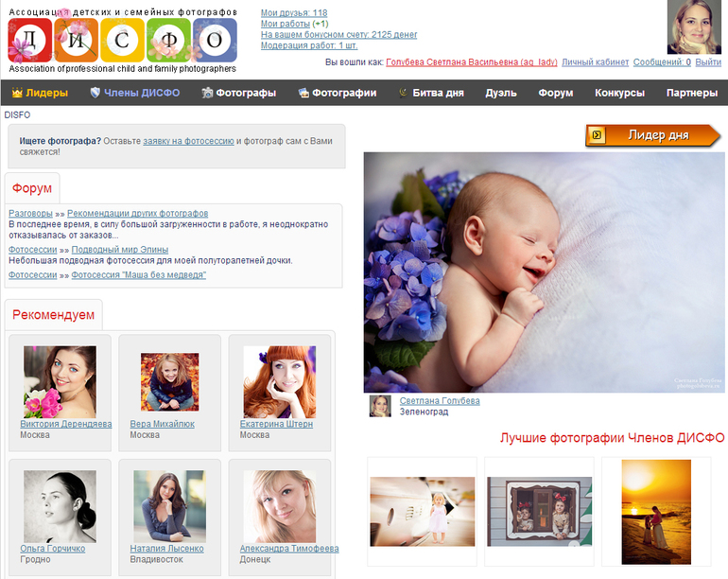Click the arrow icon on Лидер дня button

pos(598,135)
